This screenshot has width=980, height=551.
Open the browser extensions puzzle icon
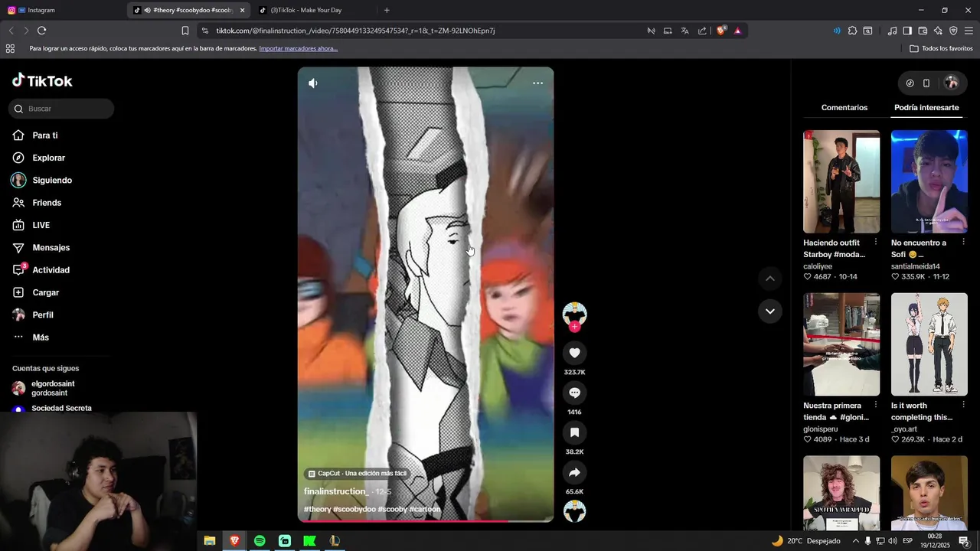pyautogui.click(x=852, y=31)
